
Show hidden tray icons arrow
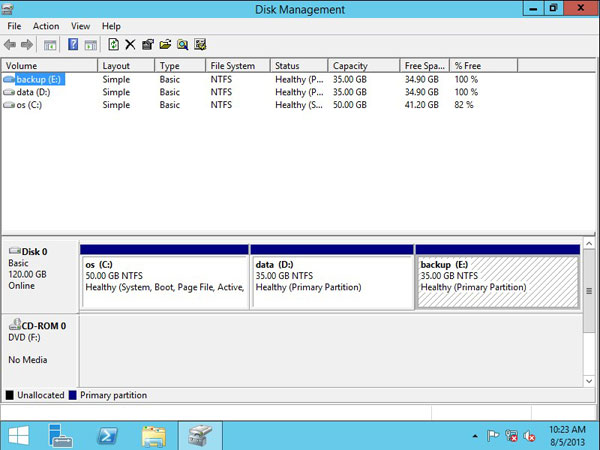coord(475,436)
